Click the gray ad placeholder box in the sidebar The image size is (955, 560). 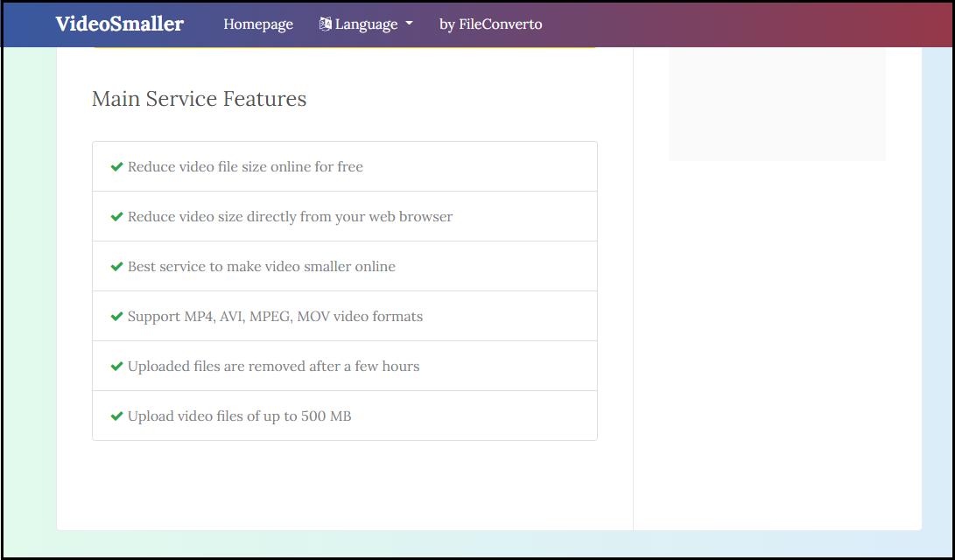[x=776, y=103]
